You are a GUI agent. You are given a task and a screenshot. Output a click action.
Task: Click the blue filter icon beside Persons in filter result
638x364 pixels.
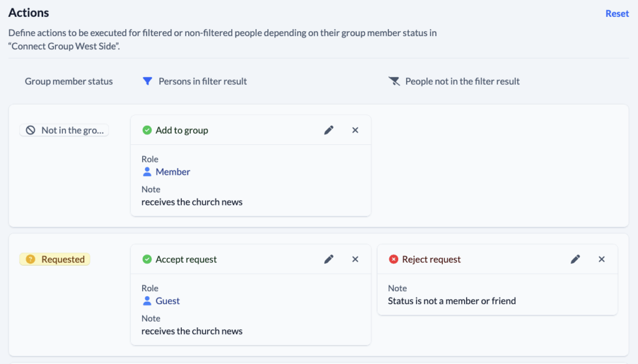coord(148,81)
